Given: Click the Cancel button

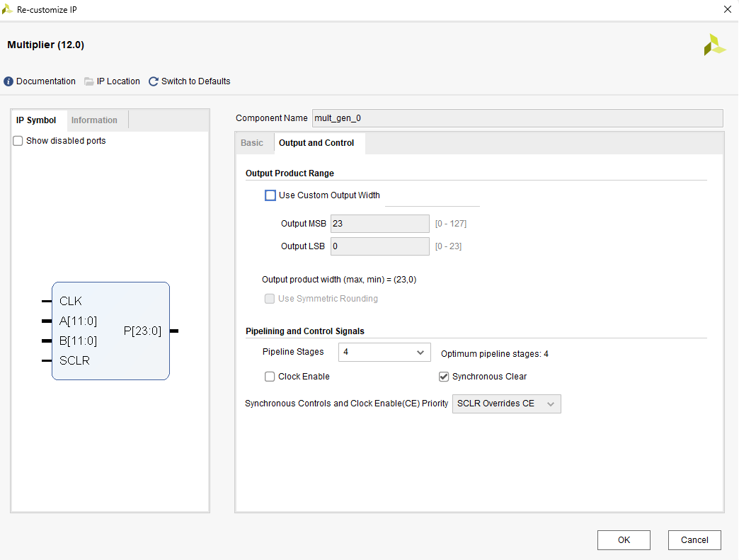Looking at the screenshot, I should 694,540.
